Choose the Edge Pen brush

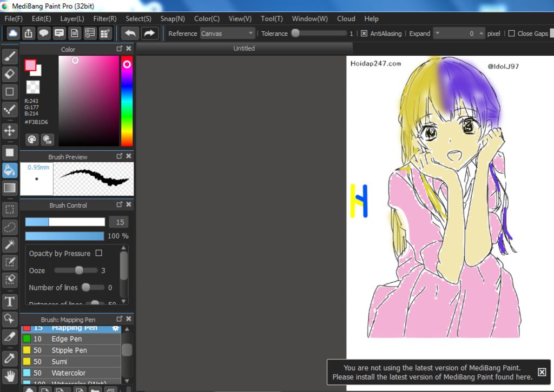click(71, 338)
